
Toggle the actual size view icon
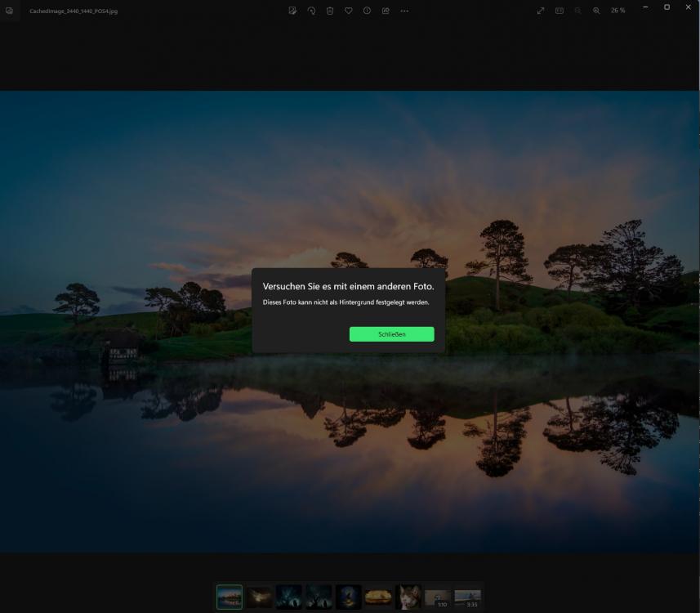pyautogui.click(x=560, y=11)
